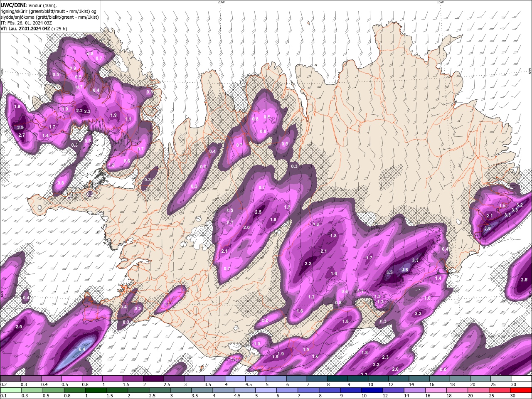Pick the top legend swatch starting at 0.5

[71, 379]
